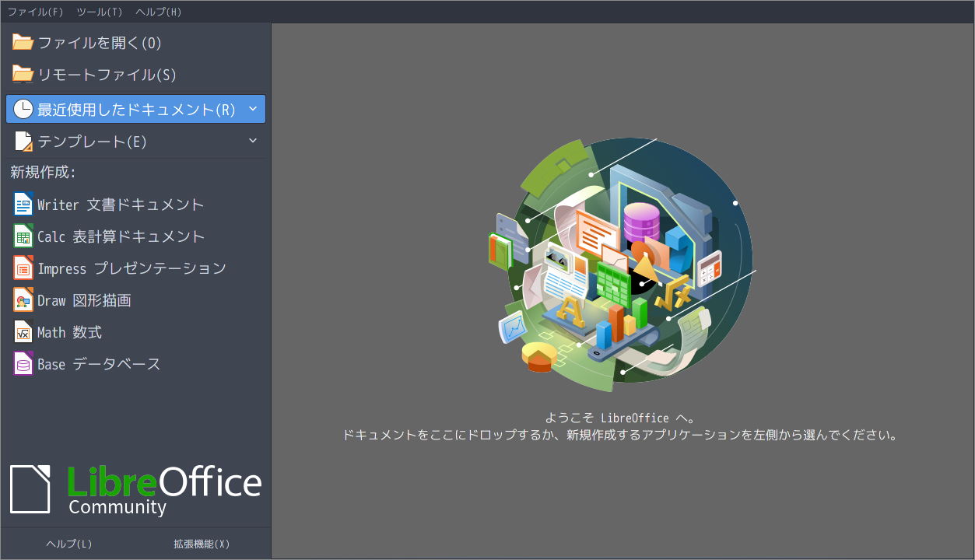Click the 最近使用したドキュメント(R) label text
Screen dimensions: 975x560
(x=137, y=110)
